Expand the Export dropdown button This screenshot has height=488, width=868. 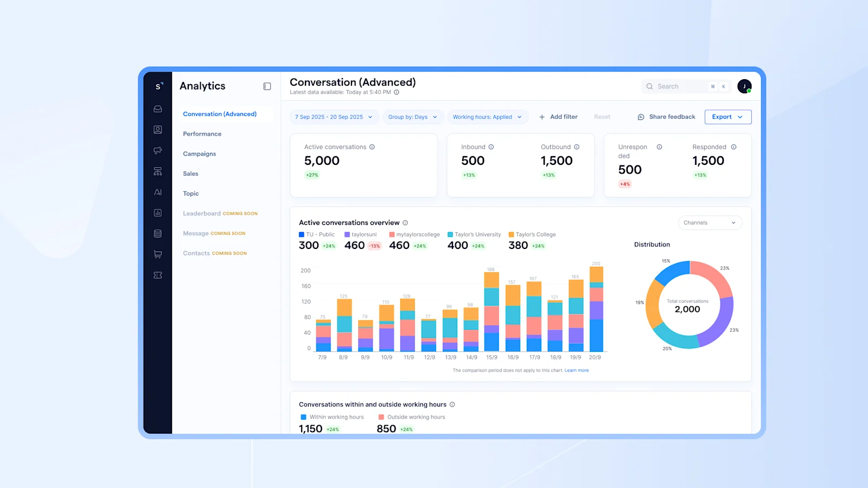(728, 117)
